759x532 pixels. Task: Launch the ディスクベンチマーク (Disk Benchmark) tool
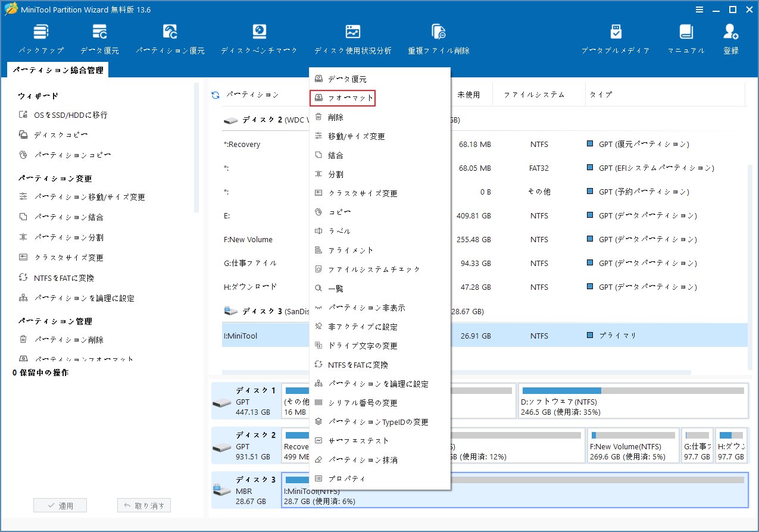(259, 37)
